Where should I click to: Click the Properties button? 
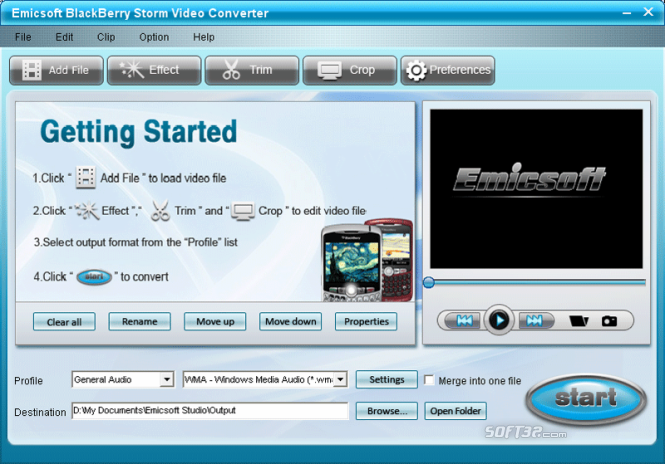(366, 321)
